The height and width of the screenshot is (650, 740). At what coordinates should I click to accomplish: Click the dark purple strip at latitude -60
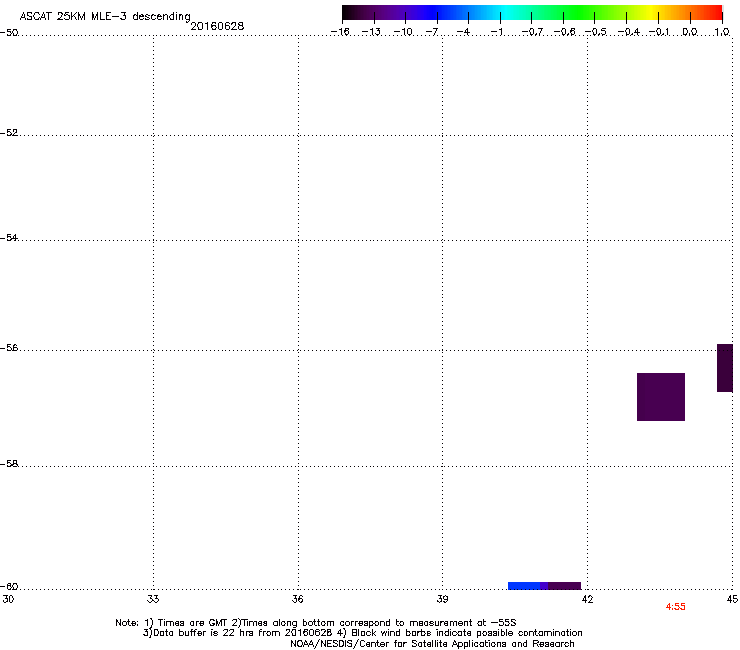point(564,586)
